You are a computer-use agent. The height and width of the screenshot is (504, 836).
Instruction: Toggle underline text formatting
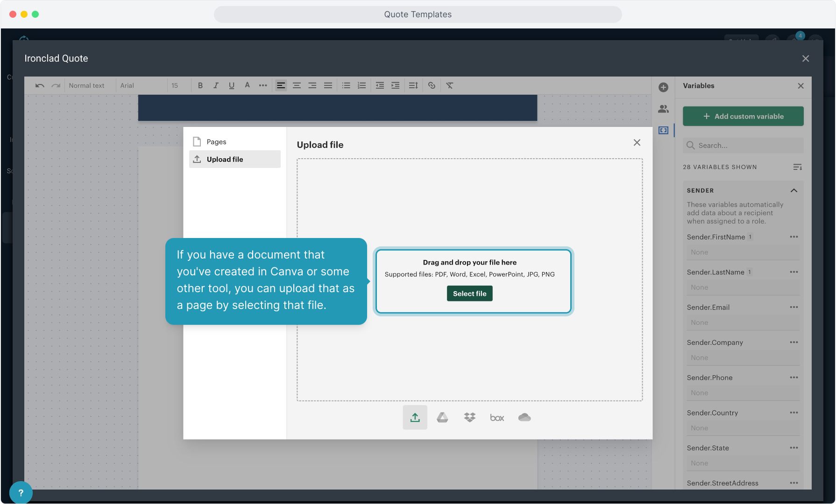point(232,85)
